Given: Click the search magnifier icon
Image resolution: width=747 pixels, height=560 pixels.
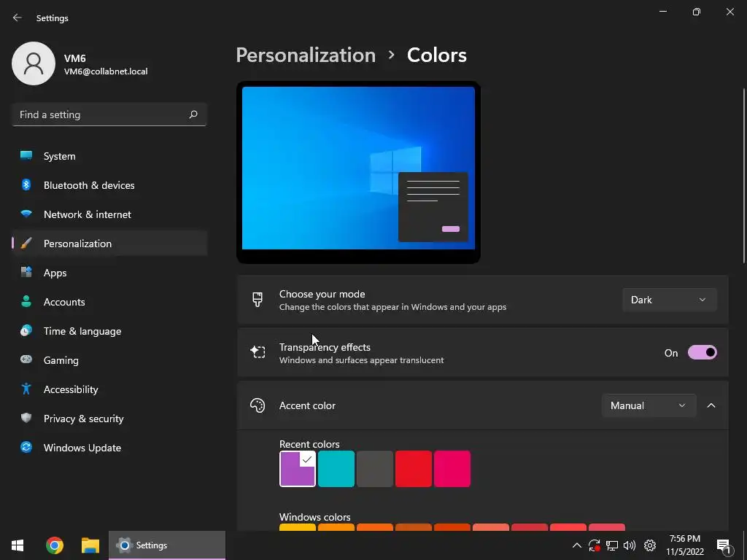Looking at the screenshot, I should [193, 114].
